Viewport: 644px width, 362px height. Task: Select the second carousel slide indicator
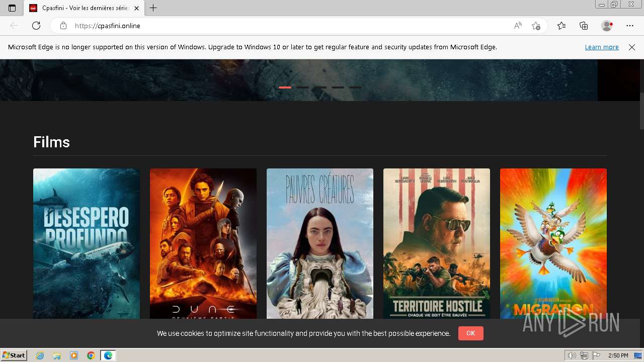tap(303, 87)
